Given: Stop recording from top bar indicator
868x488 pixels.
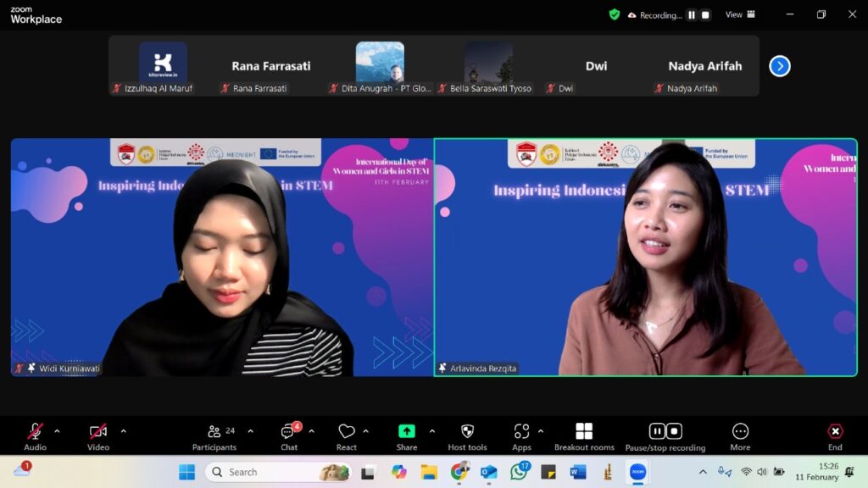Looking at the screenshot, I should tap(705, 15).
